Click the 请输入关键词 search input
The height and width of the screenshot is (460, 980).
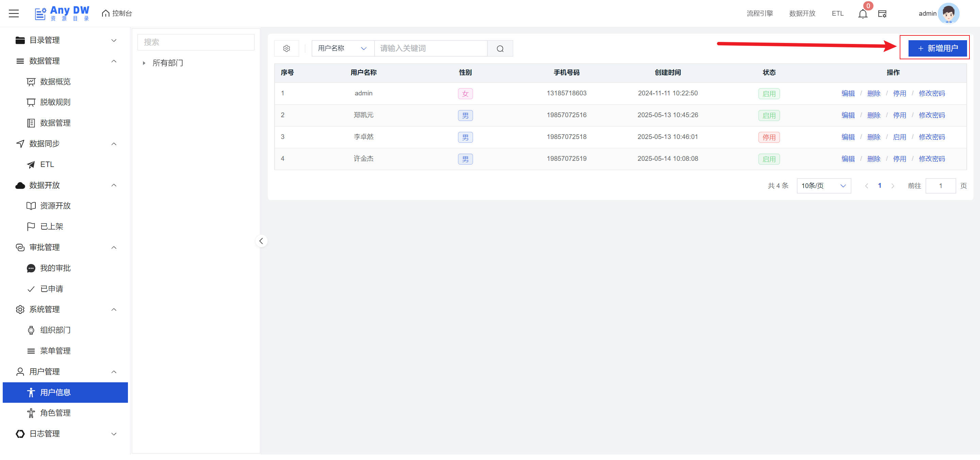click(x=430, y=48)
